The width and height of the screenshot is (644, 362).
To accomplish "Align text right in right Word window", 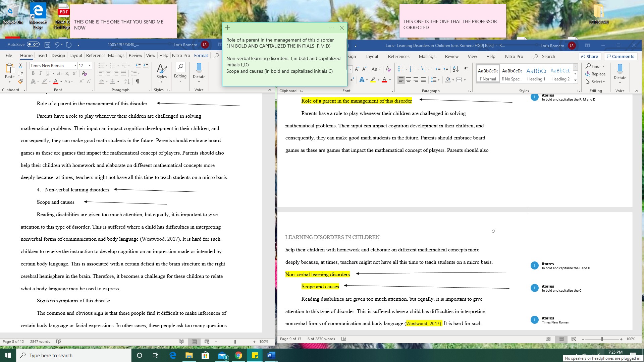I will coord(416,80).
